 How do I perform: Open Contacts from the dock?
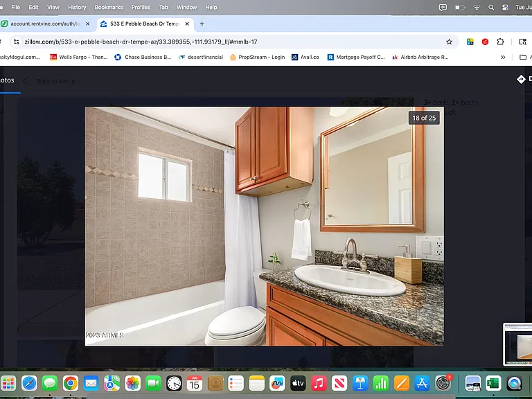coord(215,384)
